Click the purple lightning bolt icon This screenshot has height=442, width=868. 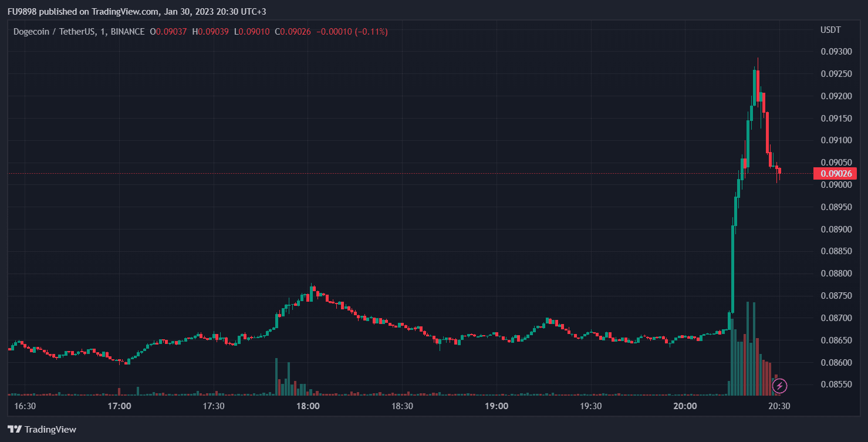point(780,386)
